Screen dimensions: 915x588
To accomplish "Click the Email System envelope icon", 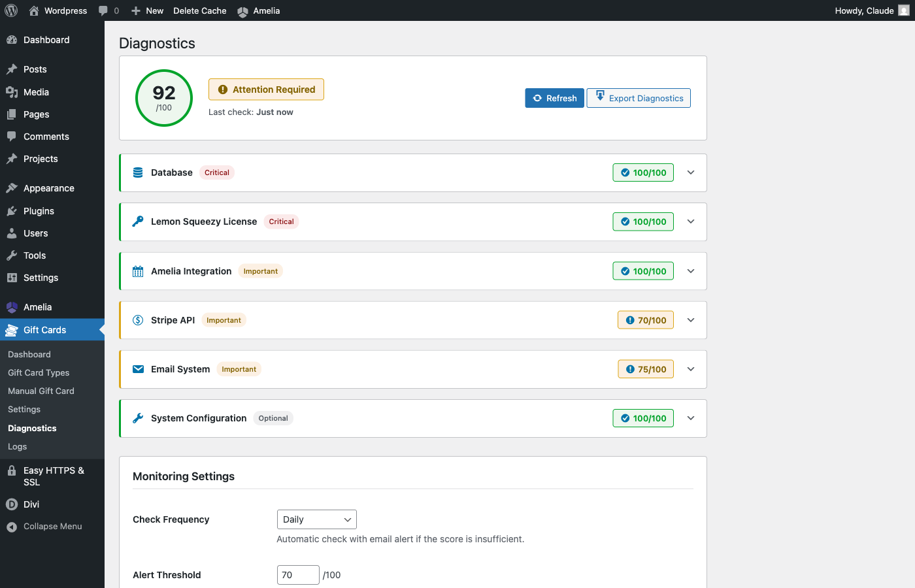I will 138,369.
